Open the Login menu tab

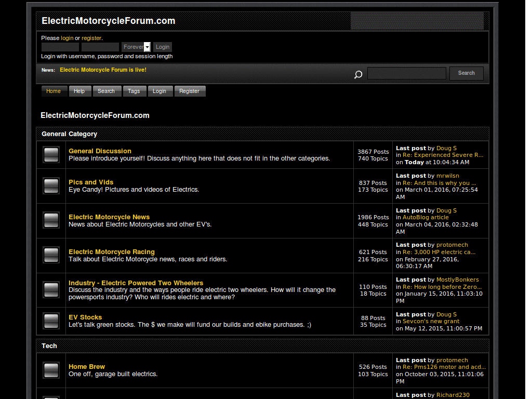pos(159,91)
